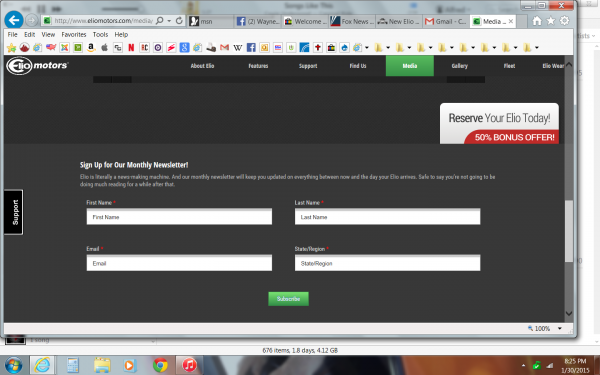This screenshot has height=375, width=600.
Task: Open iTunes from the taskbar
Action: click(189, 365)
